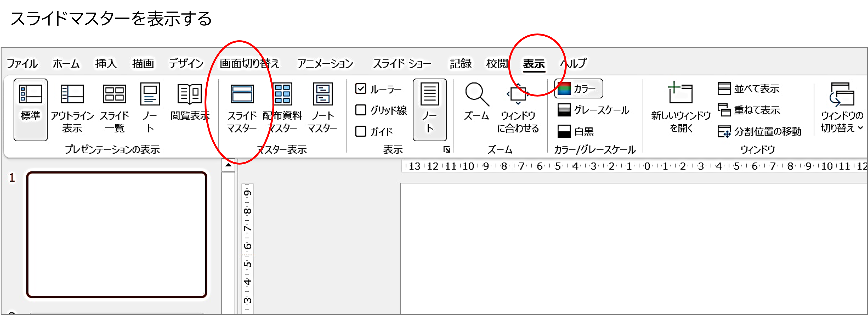The height and width of the screenshot is (315, 868).
Task: Select slide 1 thumbnail in panel
Action: tap(117, 235)
